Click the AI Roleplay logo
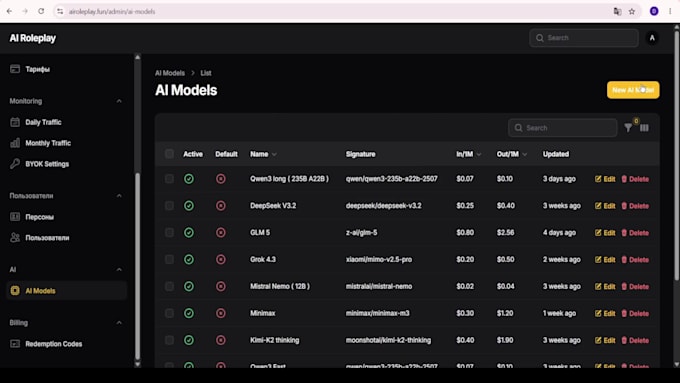This screenshot has width=680, height=383. [33, 38]
